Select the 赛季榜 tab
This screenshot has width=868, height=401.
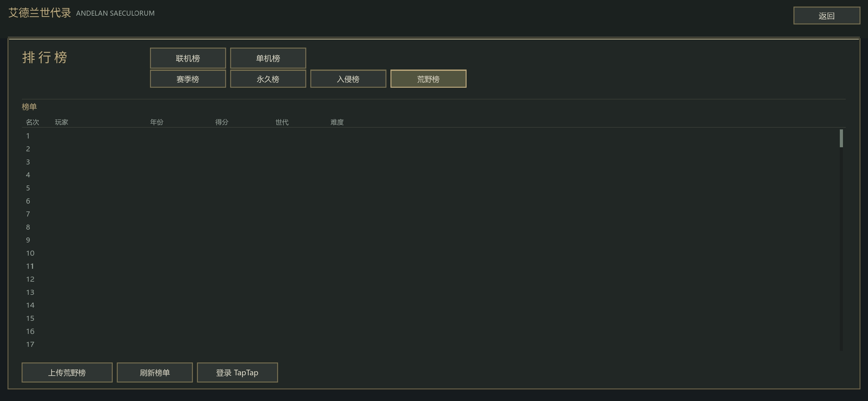tap(188, 79)
